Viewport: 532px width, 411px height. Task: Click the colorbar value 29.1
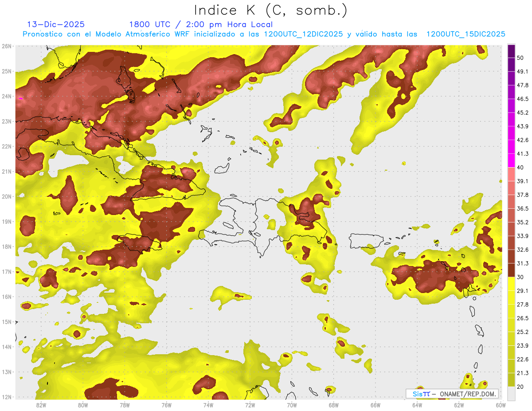click(523, 290)
